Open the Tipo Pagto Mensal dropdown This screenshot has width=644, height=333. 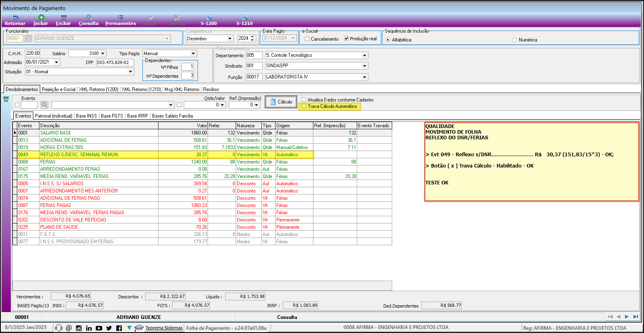tap(193, 54)
